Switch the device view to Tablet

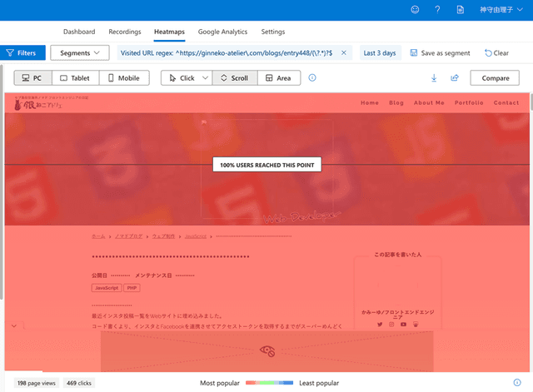pyautogui.click(x=75, y=77)
